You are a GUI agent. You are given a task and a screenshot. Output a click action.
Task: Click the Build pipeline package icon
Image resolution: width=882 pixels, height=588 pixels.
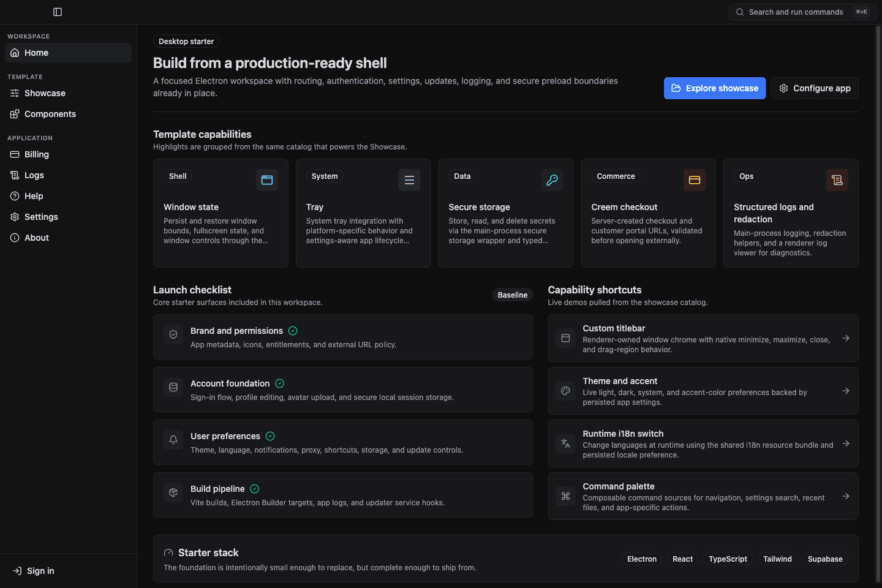coord(173,492)
